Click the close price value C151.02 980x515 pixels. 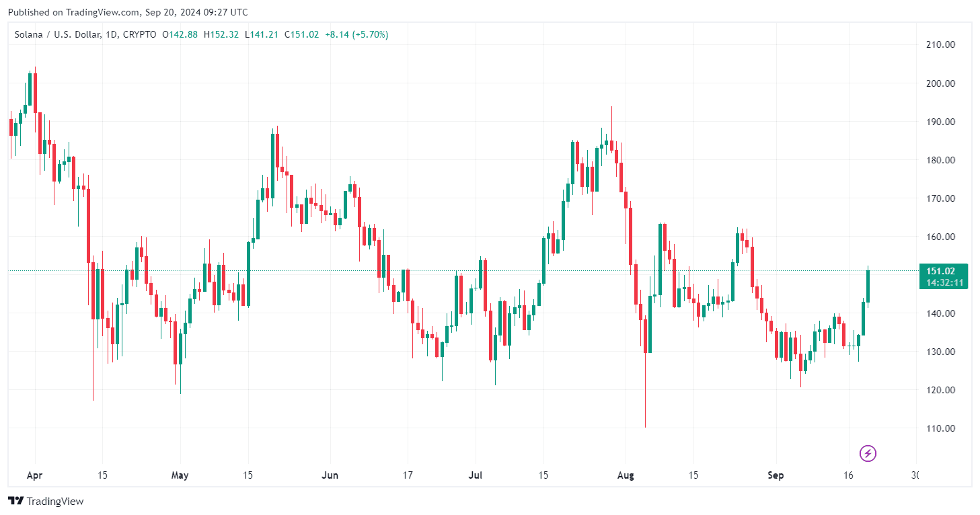(x=302, y=34)
